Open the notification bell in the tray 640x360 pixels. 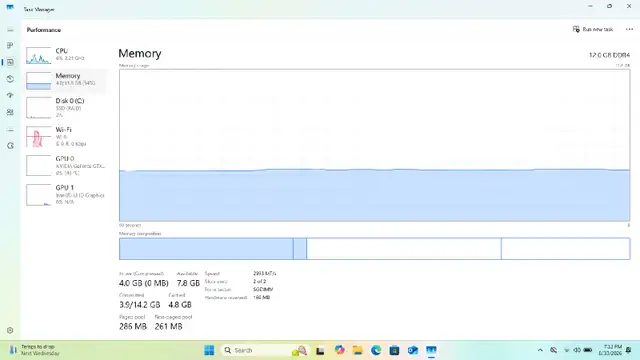[629, 350]
